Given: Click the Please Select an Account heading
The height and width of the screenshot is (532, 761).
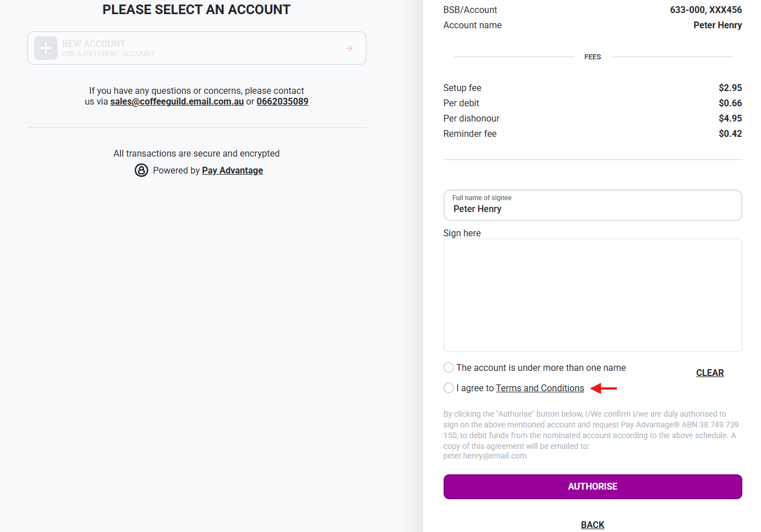Looking at the screenshot, I should pyautogui.click(x=196, y=10).
